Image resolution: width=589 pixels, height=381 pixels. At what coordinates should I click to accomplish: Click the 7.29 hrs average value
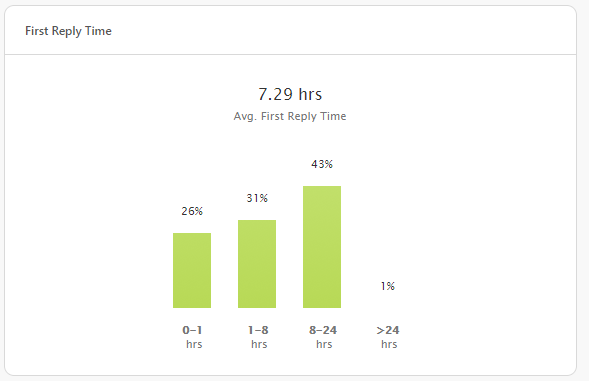pos(290,94)
